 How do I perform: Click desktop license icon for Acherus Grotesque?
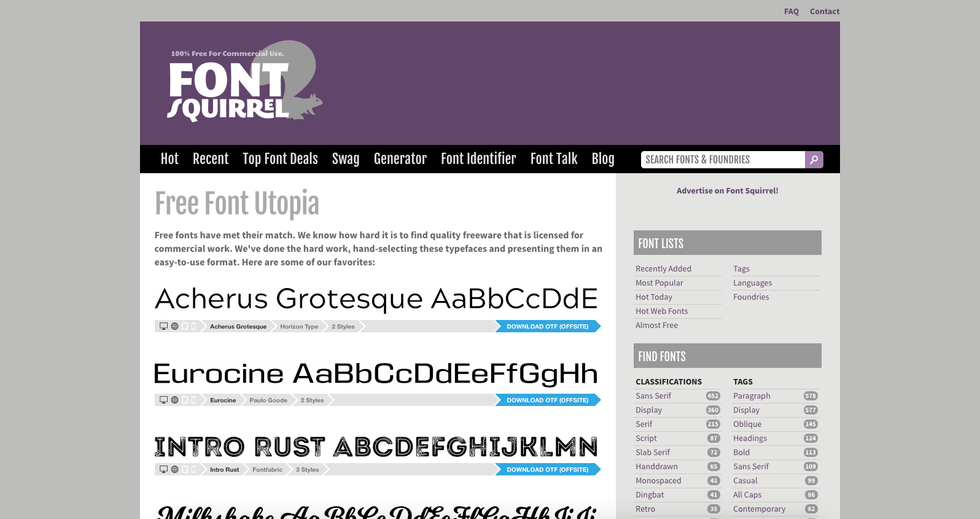point(164,326)
